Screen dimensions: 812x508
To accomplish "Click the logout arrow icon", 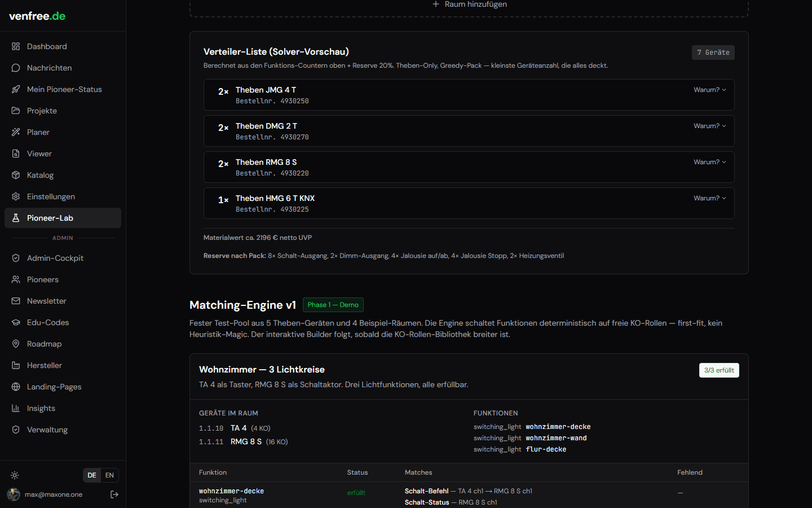I will point(114,494).
